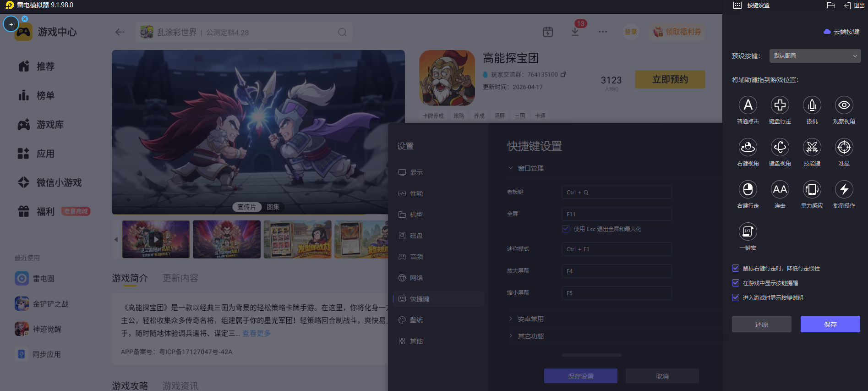868x391 pixels.
Task: Switch to the 更新内容 tab
Action: point(180,278)
